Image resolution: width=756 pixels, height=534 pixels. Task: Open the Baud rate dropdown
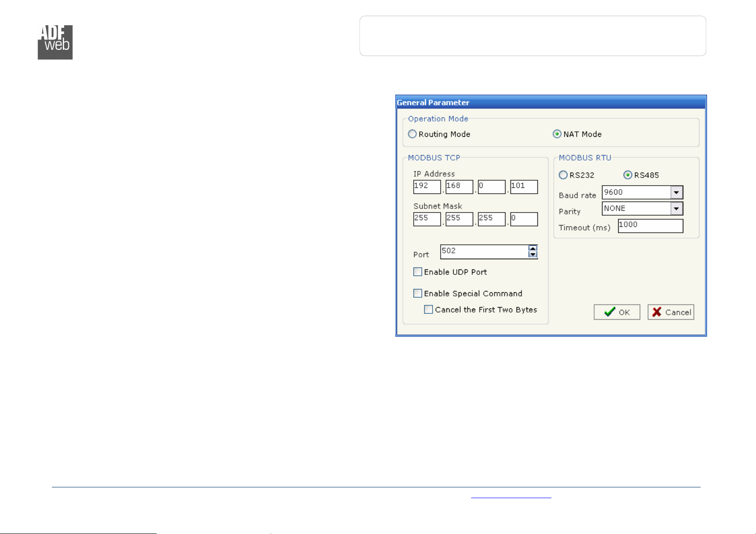[677, 192]
